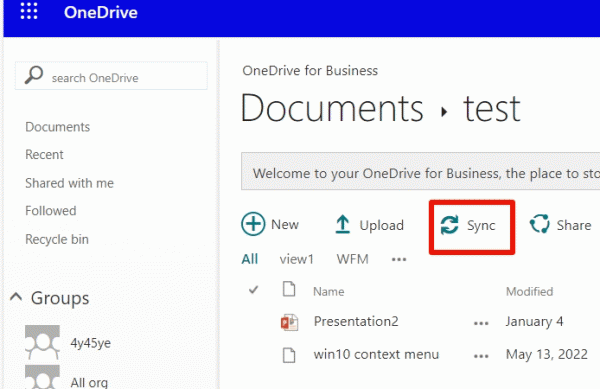Click the Upload arrow icon
The width and height of the screenshot is (600, 389).
tap(342, 224)
